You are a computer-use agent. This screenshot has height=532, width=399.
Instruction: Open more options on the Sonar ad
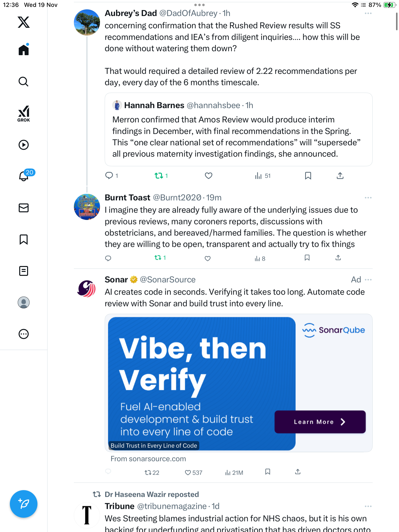pyautogui.click(x=368, y=280)
